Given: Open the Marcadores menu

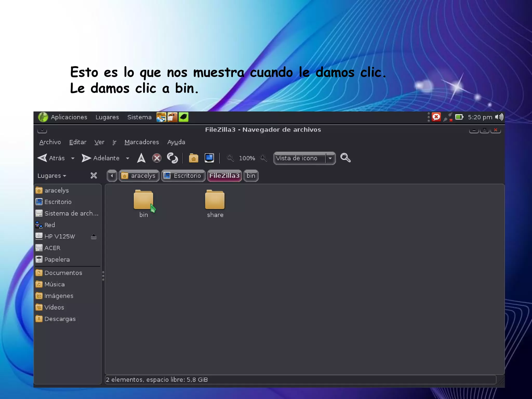Looking at the screenshot, I should (142, 142).
